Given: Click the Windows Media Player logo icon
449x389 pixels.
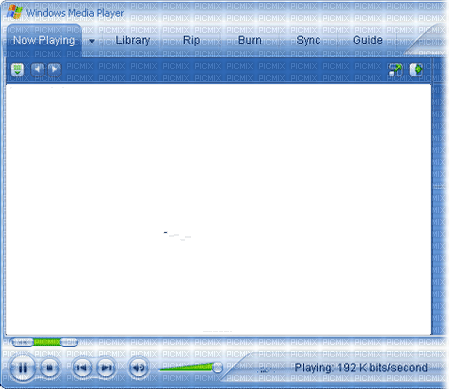Looking at the screenshot, I should coord(15,12).
